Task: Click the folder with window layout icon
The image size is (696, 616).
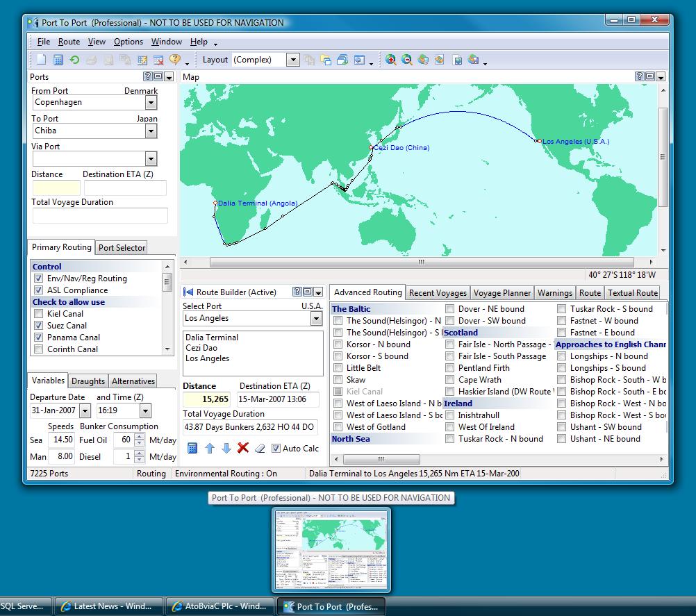Action: tap(326, 60)
